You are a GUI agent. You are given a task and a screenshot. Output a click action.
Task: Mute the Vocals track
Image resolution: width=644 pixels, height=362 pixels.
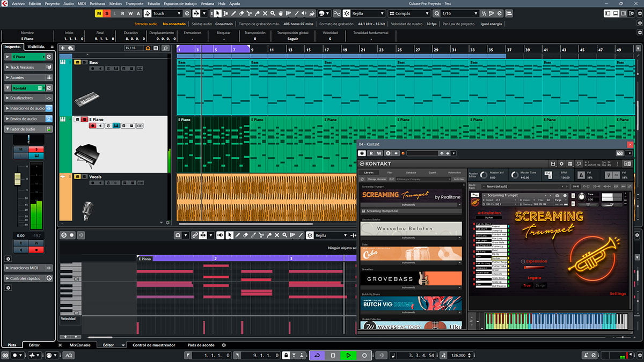pos(77,176)
